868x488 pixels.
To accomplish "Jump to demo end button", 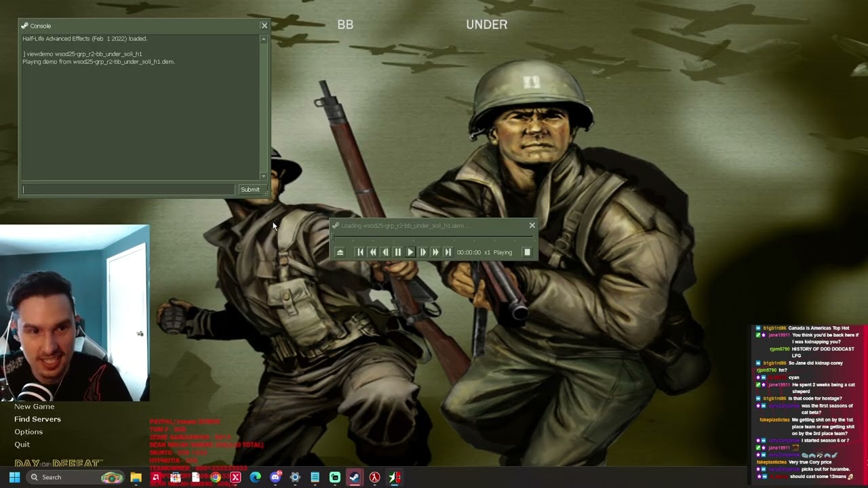I will coord(448,252).
